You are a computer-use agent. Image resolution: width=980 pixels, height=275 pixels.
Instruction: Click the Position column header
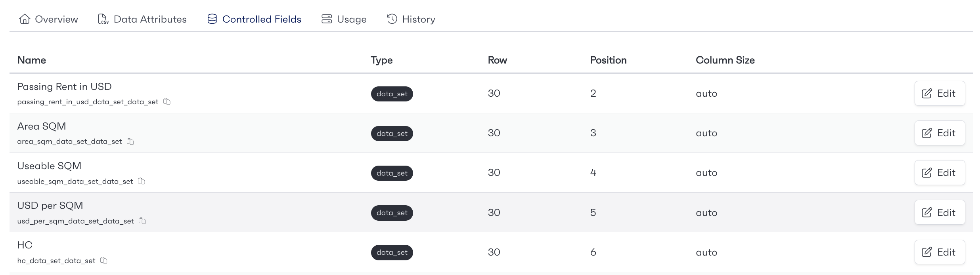609,60
